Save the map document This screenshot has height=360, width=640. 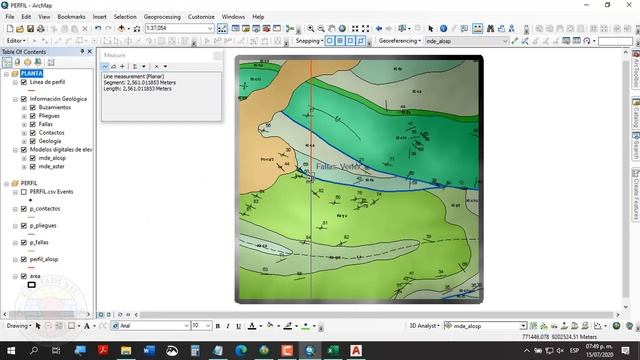(30, 29)
